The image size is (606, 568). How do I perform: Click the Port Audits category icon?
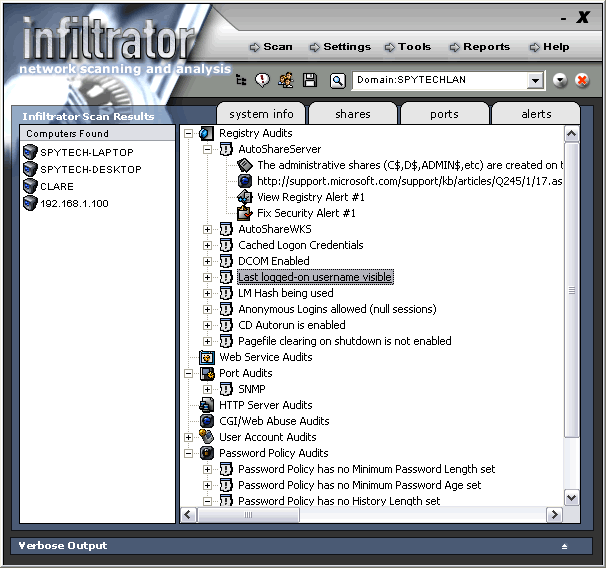click(207, 373)
